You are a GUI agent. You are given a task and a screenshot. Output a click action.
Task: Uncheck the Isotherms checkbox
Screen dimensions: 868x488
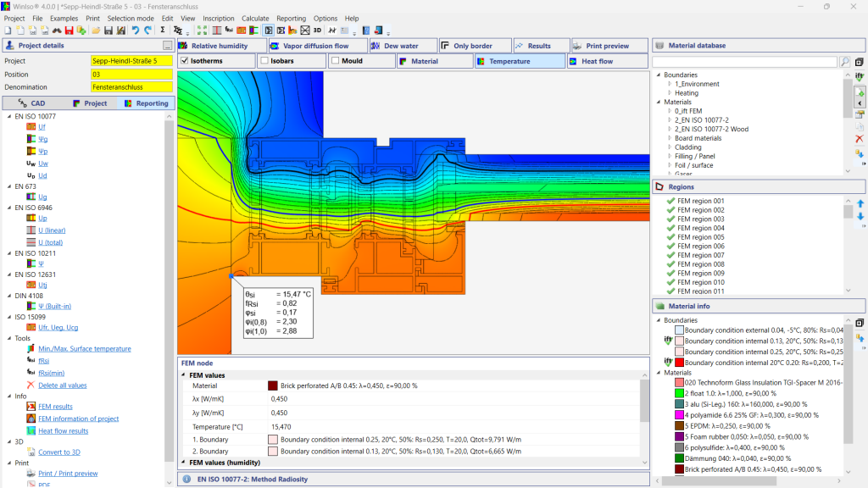pos(185,61)
